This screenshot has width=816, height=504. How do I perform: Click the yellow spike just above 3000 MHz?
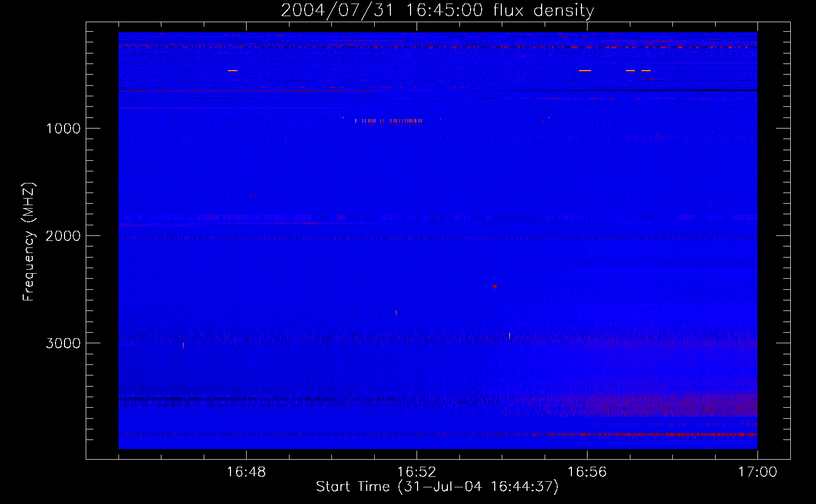509,336
